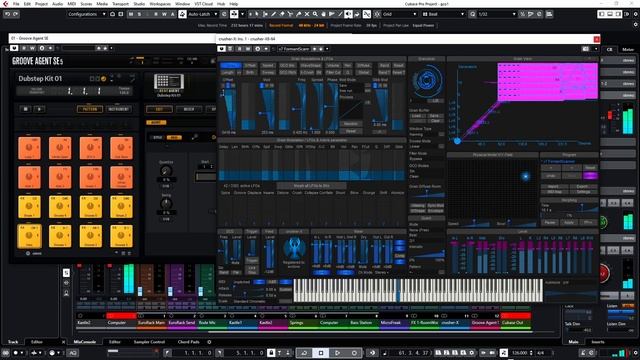Viewport: 640px width, 360px height.
Task: Open the VST Cloud menu
Action: pos(204,4)
